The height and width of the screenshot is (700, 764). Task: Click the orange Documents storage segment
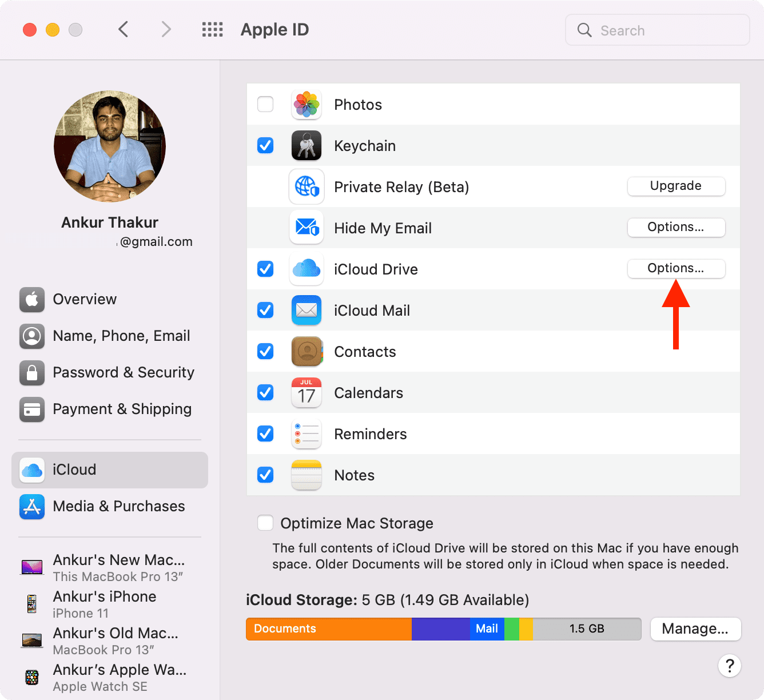329,629
